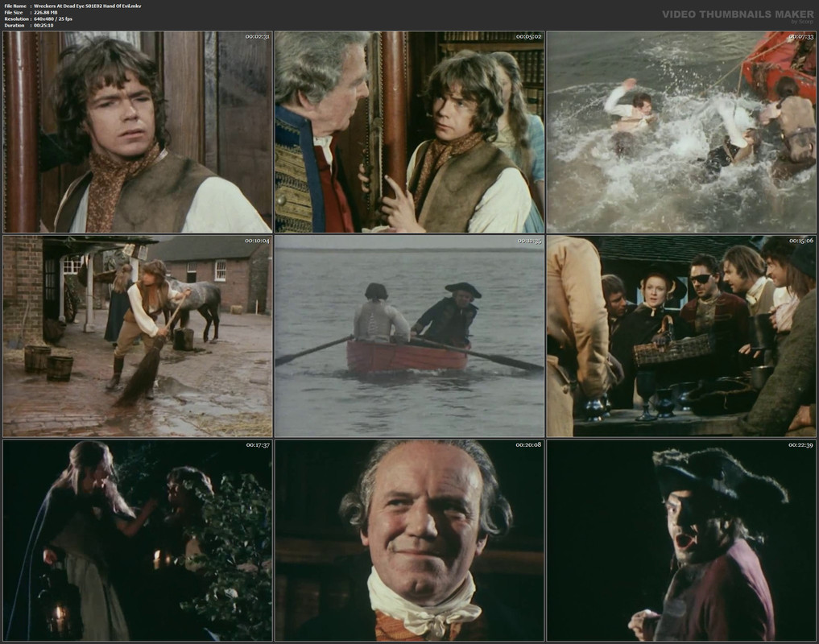Click the file name 'Wreckers At Dead Eye S01E02 Hand Of Evil.mkv'
Screen dimensions: 819x644
tap(87, 6)
